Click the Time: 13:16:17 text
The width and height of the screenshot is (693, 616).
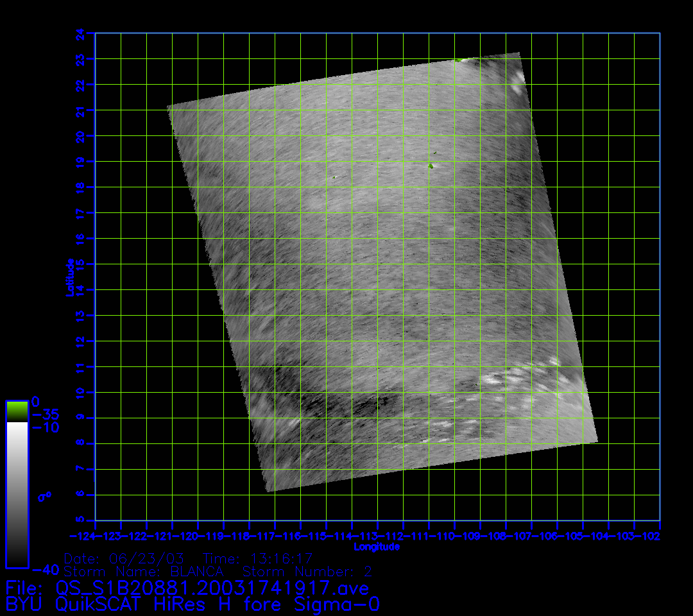coord(257,558)
